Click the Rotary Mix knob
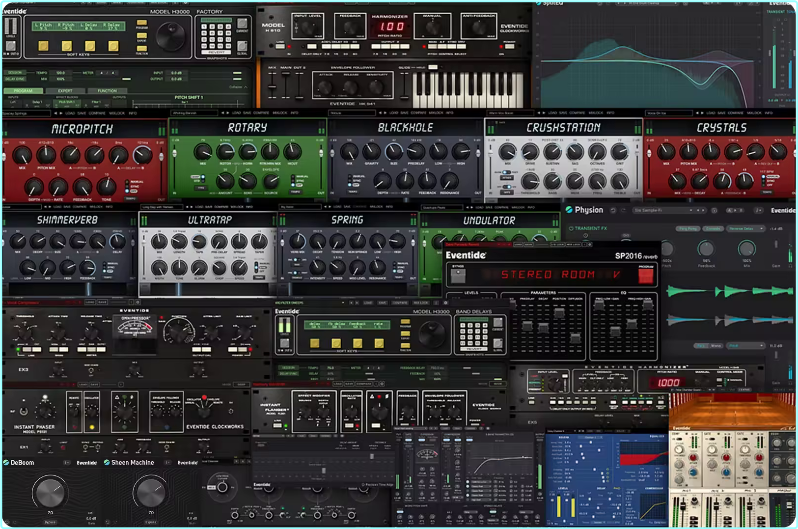The height and width of the screenshot is (529, 798). point(203,152)
